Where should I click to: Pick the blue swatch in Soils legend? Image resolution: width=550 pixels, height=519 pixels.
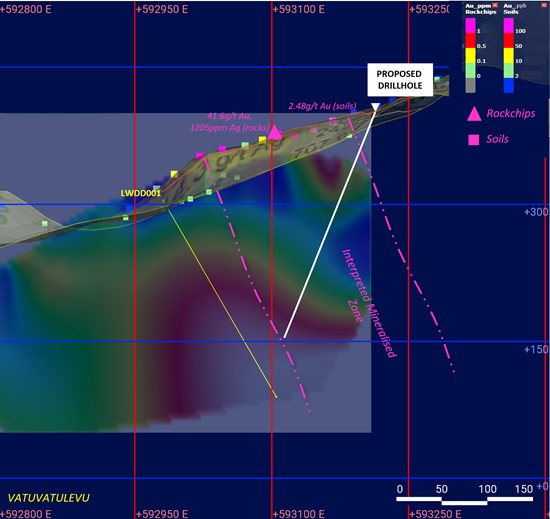click(x=509, y=85)
